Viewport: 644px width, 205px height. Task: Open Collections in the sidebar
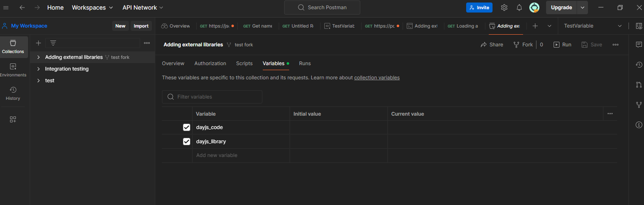point(13,47)
